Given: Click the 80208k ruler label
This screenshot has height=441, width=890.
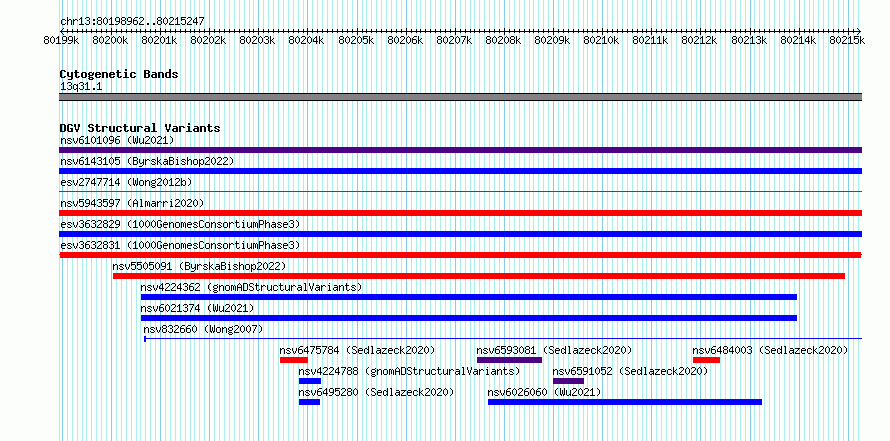Looking at the screenshot, I should [x=503, y=40].
